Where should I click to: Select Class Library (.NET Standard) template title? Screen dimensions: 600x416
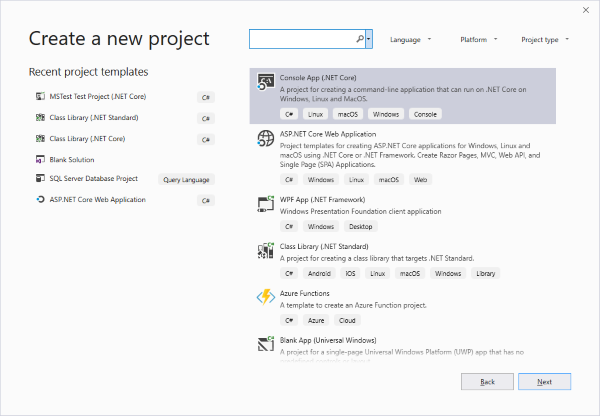(324, 246)
